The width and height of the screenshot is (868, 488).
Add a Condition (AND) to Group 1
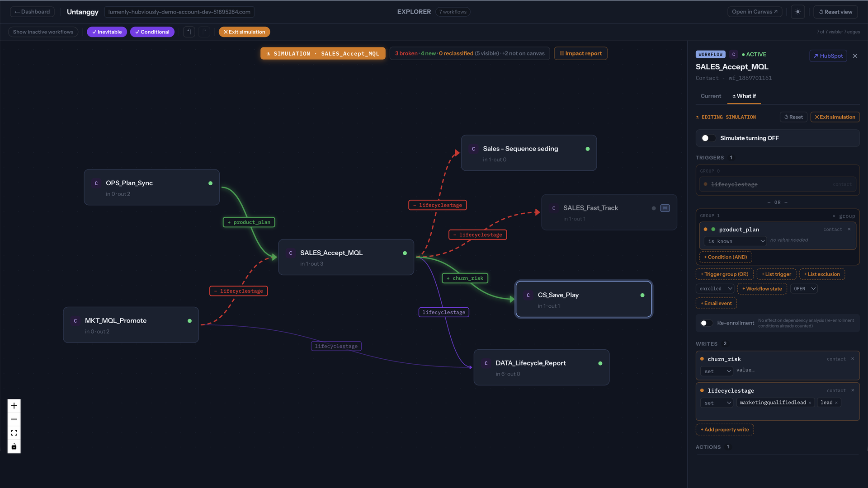point(726,257)
